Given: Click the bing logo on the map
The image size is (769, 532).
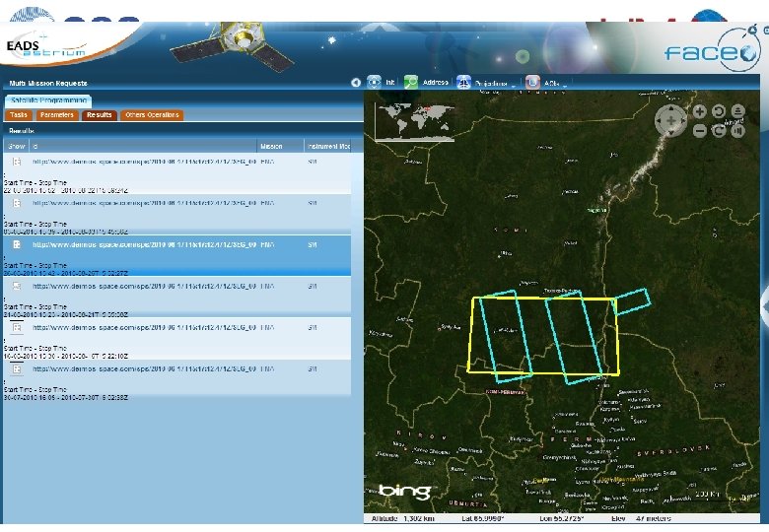Looking at the screenshot, I should tap(404, 491).
